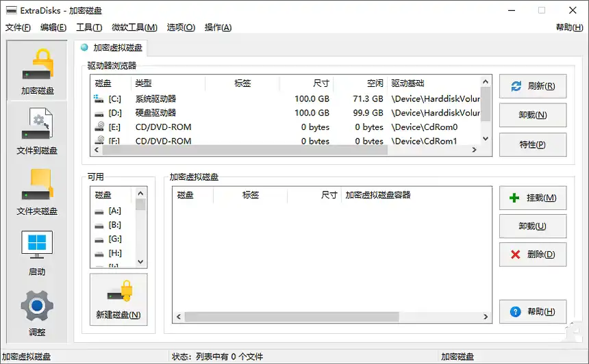
Task: Open the 微软工具(M) menu
Action: coord(134,27)
